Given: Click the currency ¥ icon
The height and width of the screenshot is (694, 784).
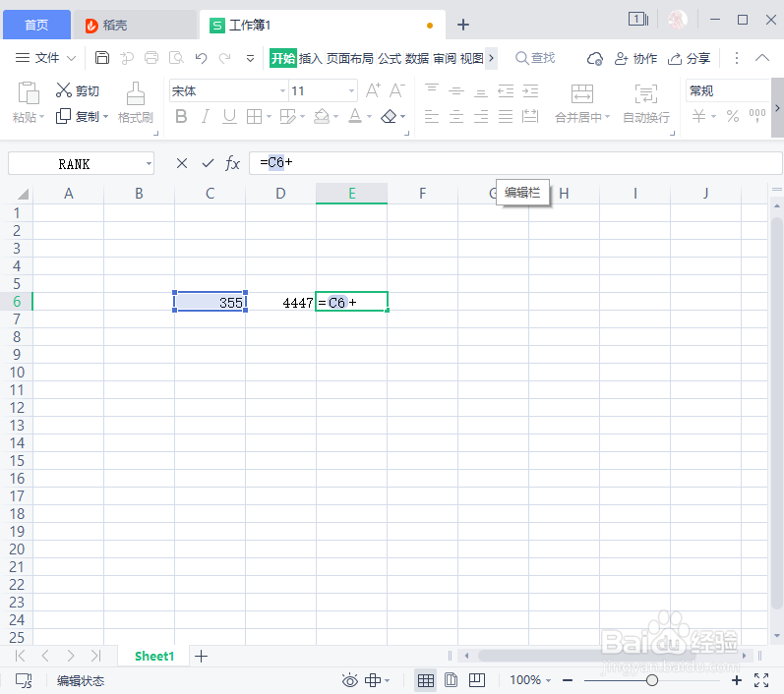Looking at the screenshot, I should [699, 116].
